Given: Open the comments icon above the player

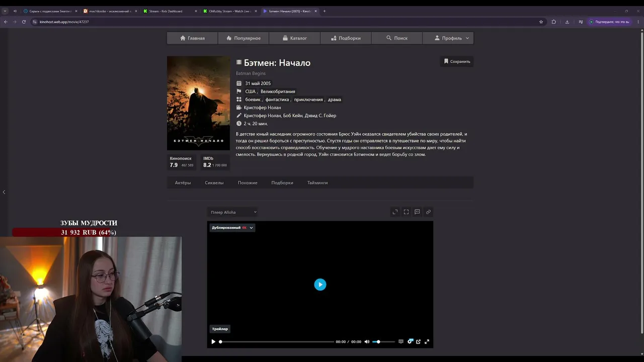Looking at the screenshot, I should pos(417,212).
